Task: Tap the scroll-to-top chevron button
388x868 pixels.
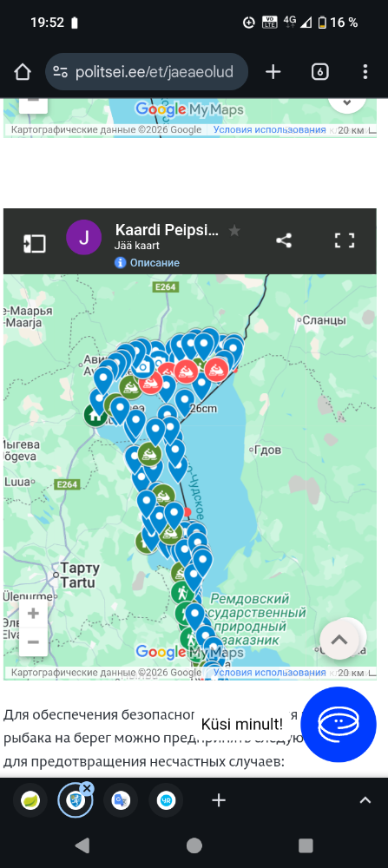Action: (339, 640)
